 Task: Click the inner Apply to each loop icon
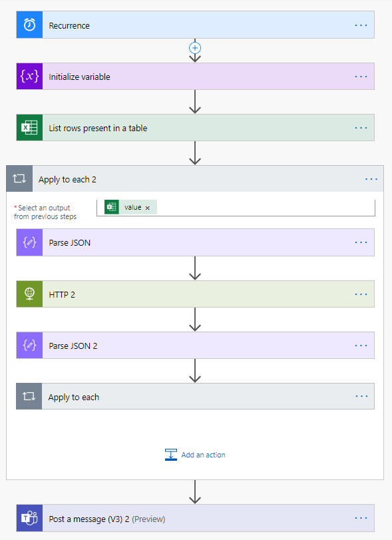29,396
